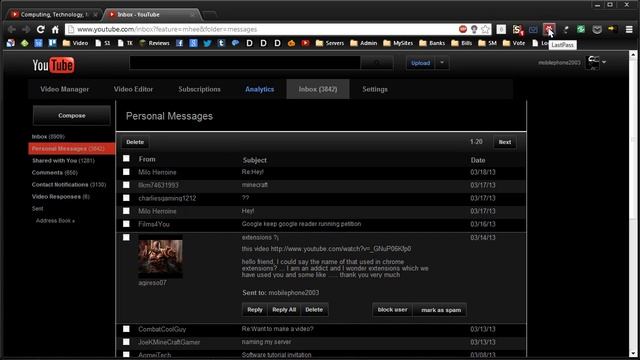Check the aqireso07 extensions message checkbox
640x360 pixels.
click(126, 237)
